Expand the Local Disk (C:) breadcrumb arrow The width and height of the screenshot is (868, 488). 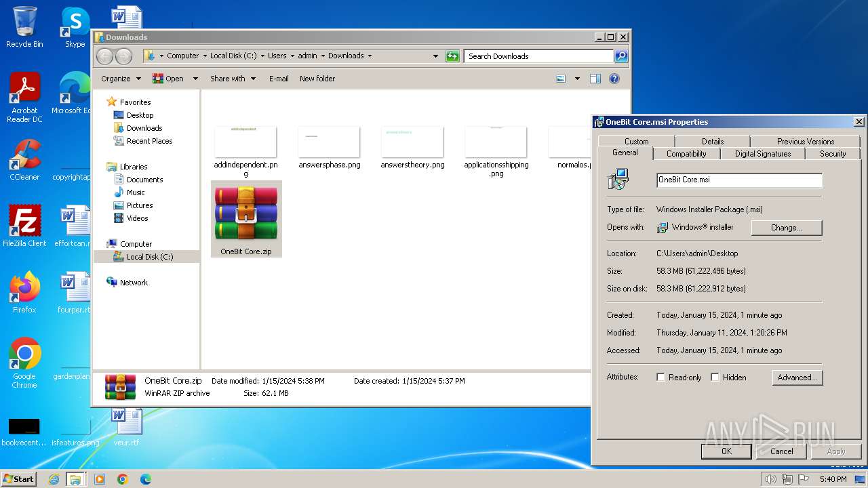coord(262,56)
